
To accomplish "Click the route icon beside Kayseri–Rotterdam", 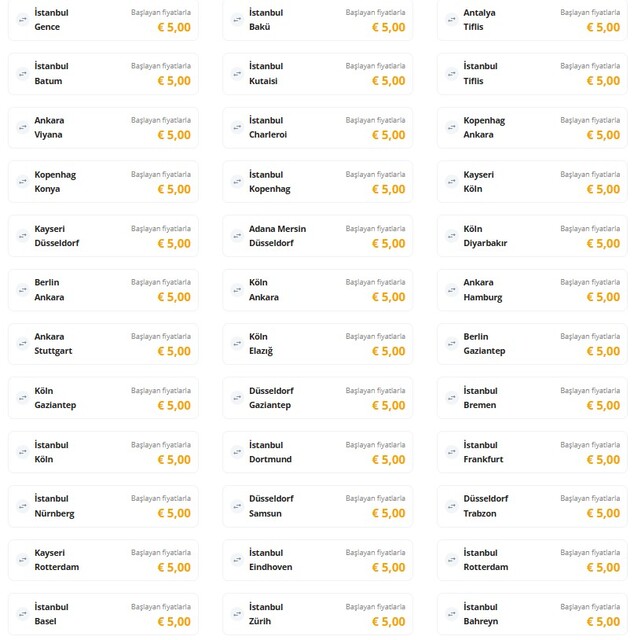I will click(x=22, y=559).
